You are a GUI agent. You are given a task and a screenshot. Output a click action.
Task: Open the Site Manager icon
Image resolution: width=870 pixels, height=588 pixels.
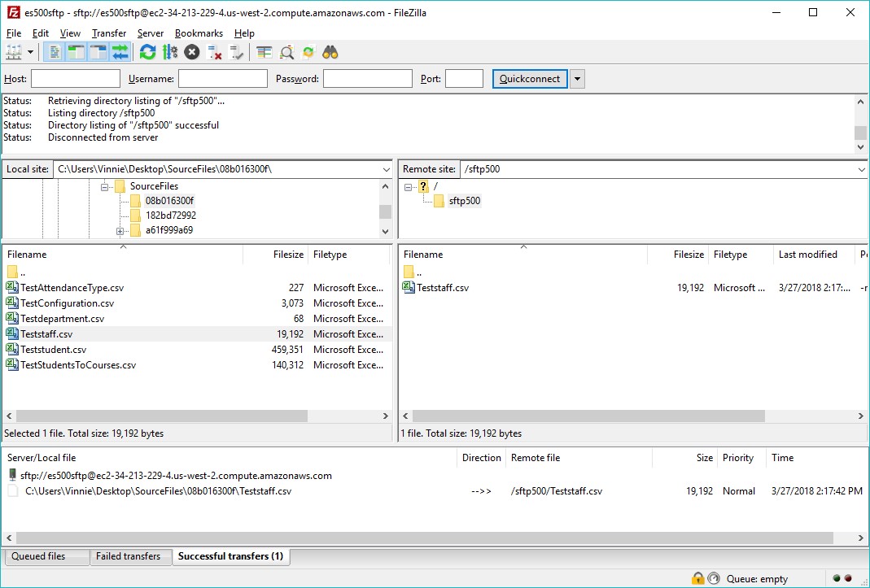[x=13, y=53]
